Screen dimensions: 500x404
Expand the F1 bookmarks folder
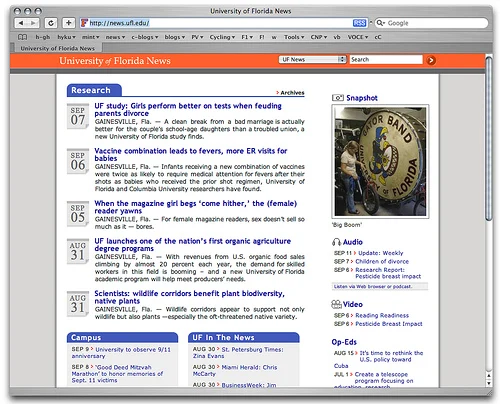[x=247, y=37]
